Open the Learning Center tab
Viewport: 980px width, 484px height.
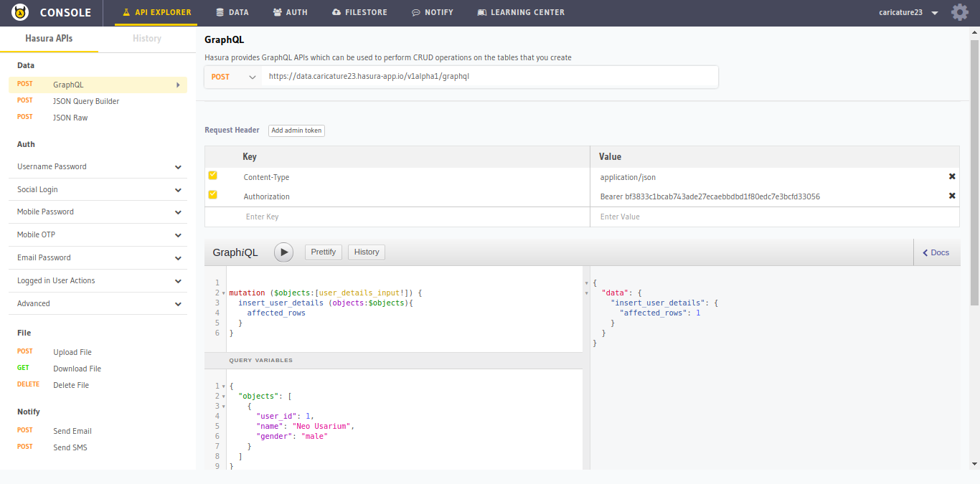pyautogui.click(x=521, y=13)
